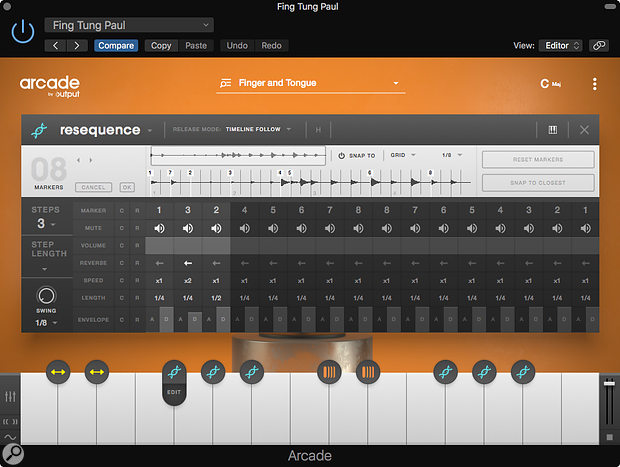Open the Timeline Follow release mode dropdown
Screen dimensions: 620x467
coord(259,129)
